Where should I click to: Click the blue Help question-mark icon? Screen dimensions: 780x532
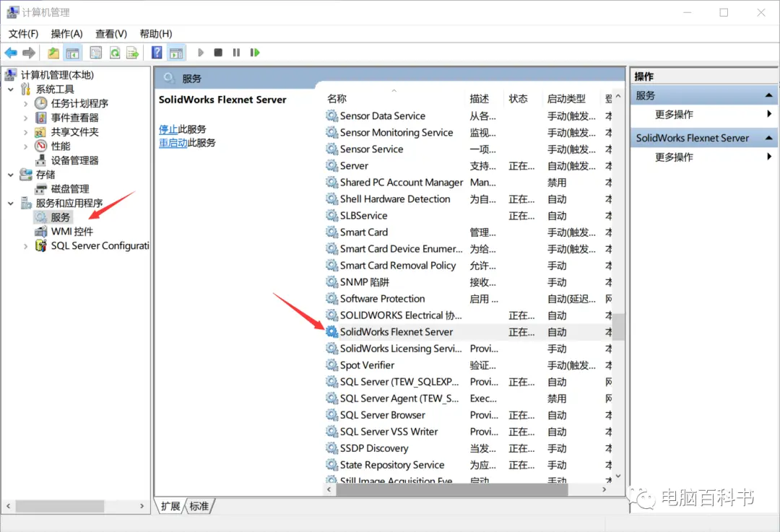click(x=157, y=53)
